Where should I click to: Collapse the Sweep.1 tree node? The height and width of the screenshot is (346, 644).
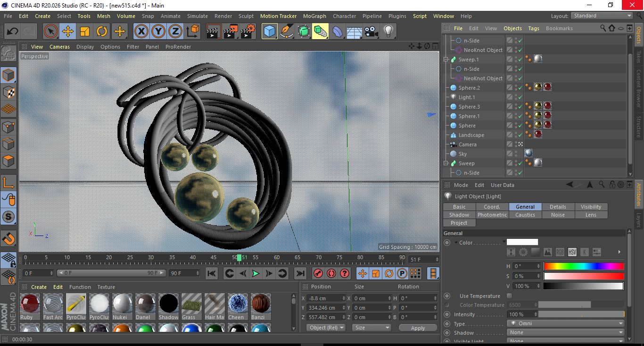click(446, 59)
